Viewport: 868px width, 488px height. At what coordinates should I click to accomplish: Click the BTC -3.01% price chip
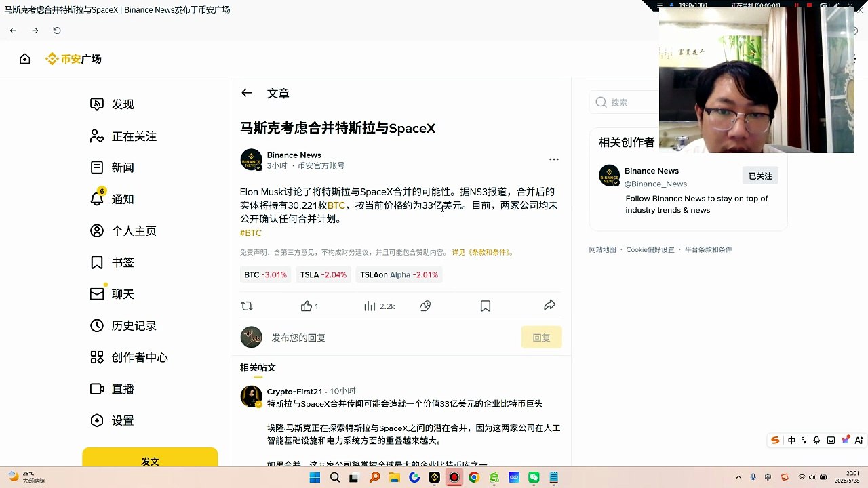[265, 274]
